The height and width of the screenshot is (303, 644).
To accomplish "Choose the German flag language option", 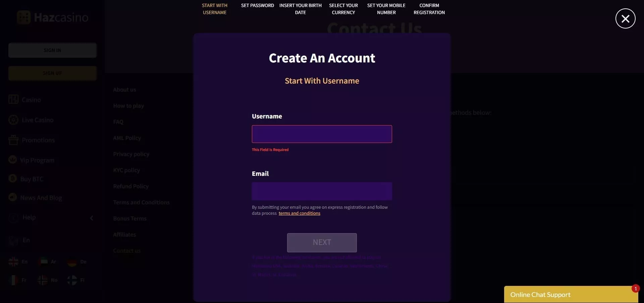I will tap(72, 262).
